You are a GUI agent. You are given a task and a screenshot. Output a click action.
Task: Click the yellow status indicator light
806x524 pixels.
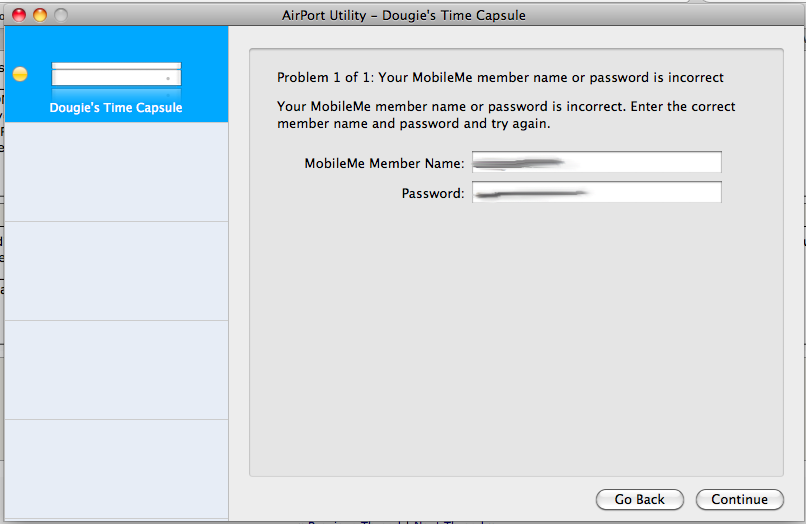[20, 74]
